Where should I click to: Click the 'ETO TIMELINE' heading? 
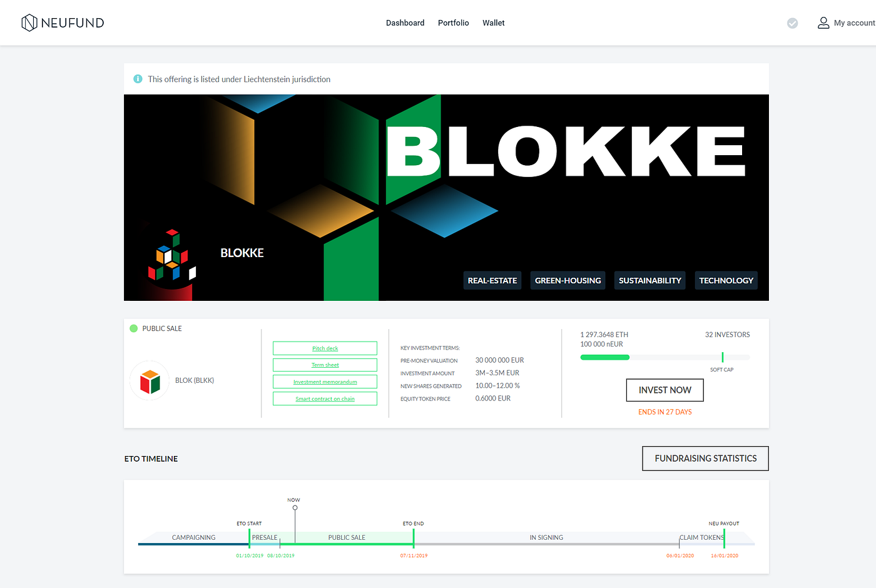(x=151, y=459)
